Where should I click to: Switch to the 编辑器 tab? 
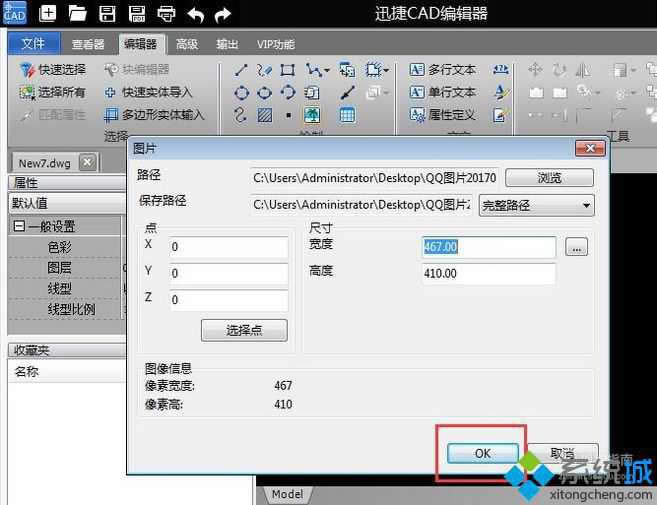pyautogui.click(x=141, y=44)
